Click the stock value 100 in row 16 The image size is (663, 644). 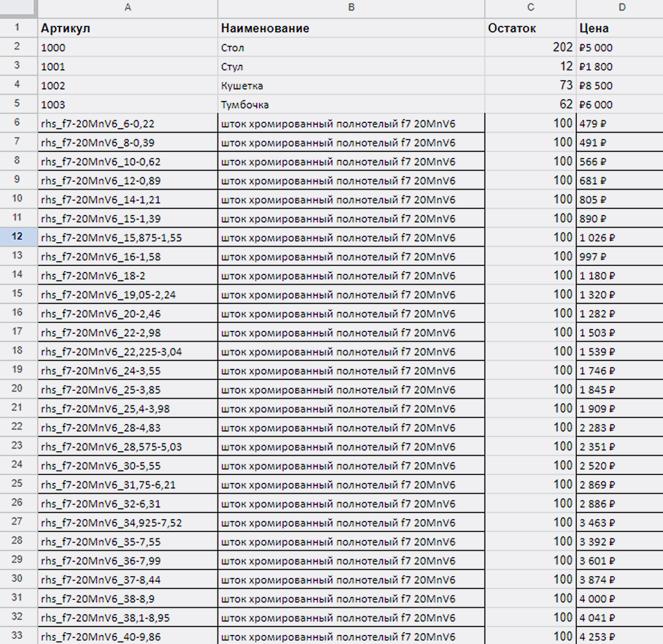pyautogui.click(x=530, y=313)
